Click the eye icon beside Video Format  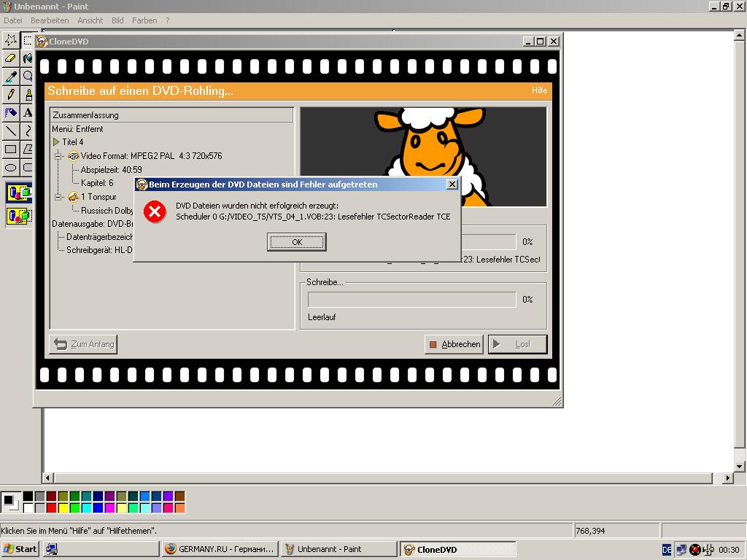point(74,156)
